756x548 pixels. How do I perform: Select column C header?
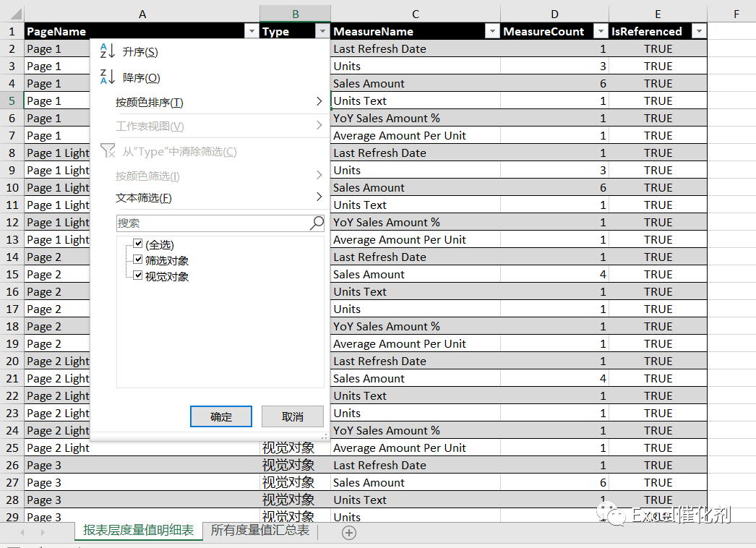(416, 14)
